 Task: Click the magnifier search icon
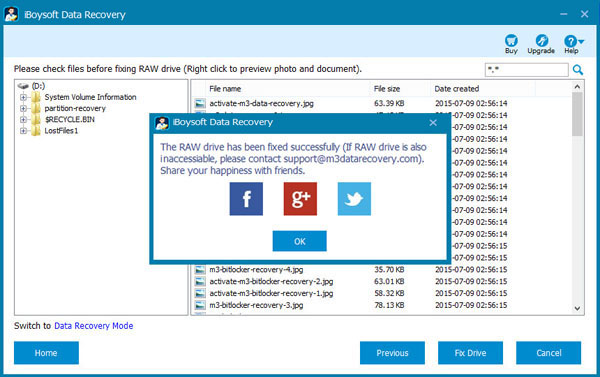pos(578,70)
